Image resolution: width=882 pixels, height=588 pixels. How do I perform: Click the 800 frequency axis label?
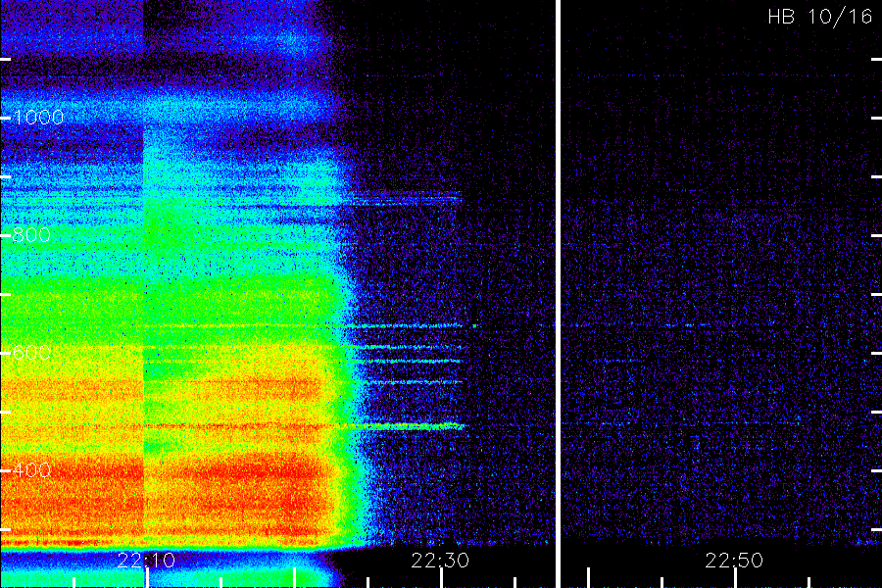tap(31, 234)
